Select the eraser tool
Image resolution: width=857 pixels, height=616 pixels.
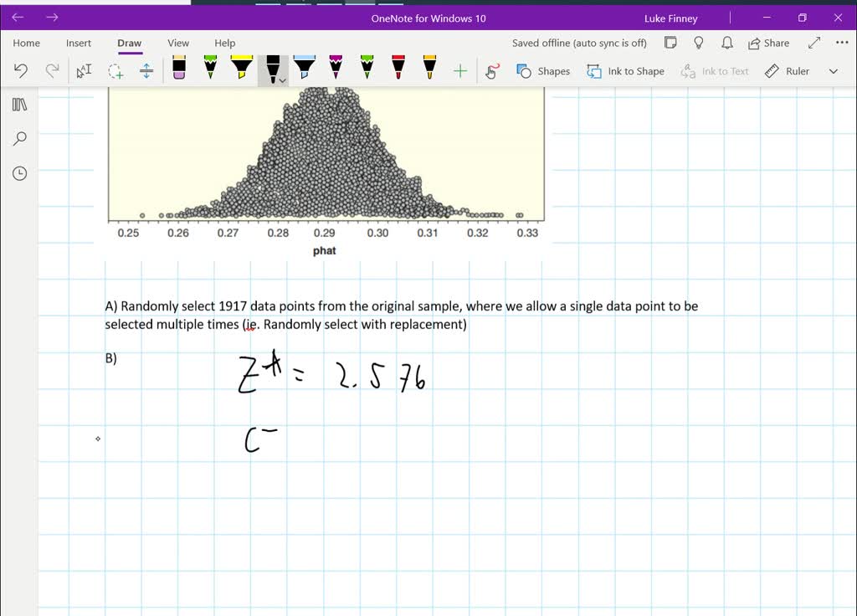click(x=178, y=71)
